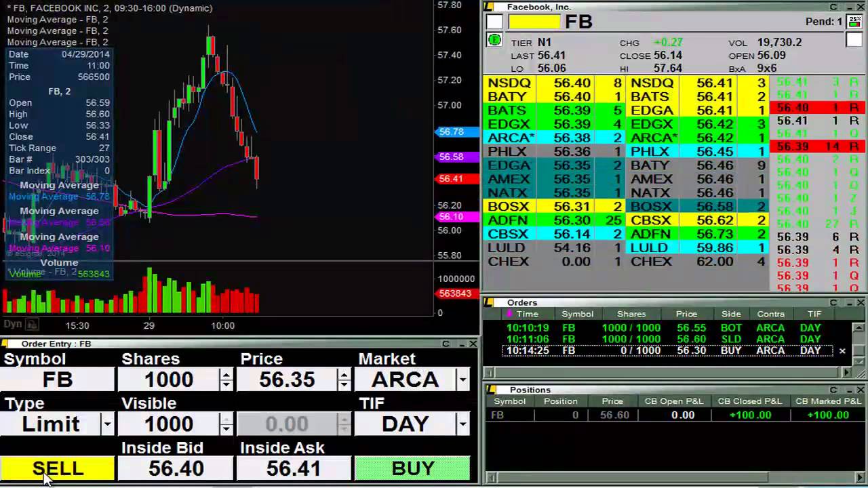Click the C button in Facebook, Inc. title bar
The height and width of the screenshot is (488, 868).
tap(834, 7)
